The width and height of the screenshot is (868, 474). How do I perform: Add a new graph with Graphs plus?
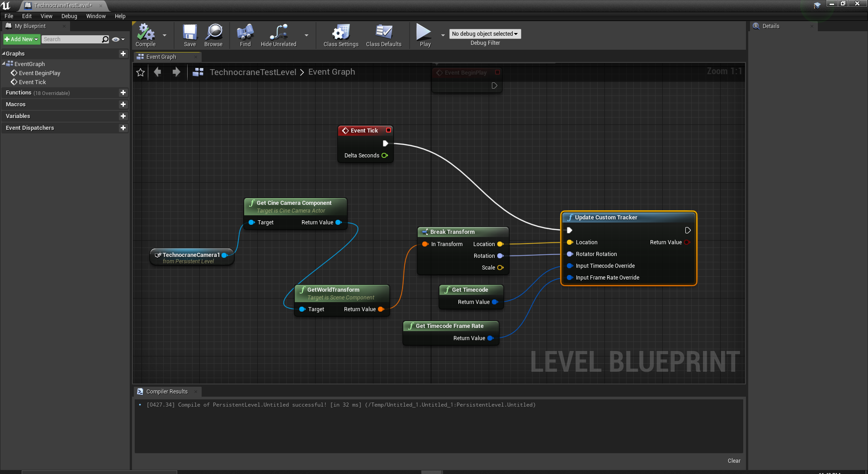point(123,53)
